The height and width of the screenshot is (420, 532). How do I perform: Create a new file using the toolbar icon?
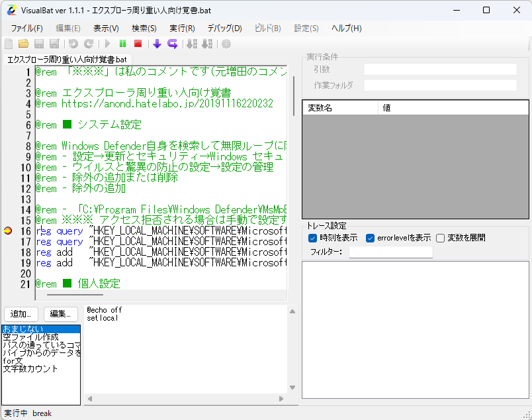pyautogui.click(x=7, y=44)
